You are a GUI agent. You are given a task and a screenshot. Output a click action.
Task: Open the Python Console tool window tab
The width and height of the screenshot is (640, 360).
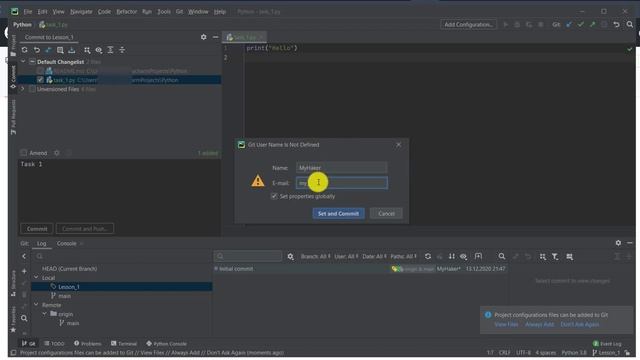click(x=167, y=344)
